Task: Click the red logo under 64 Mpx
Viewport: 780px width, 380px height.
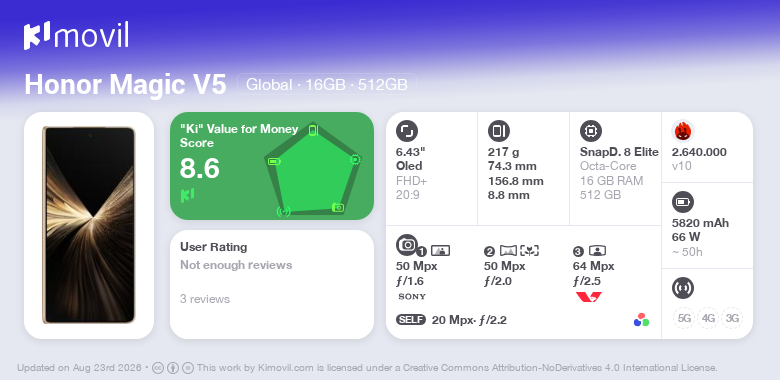Action: click(x=588, y=297)
